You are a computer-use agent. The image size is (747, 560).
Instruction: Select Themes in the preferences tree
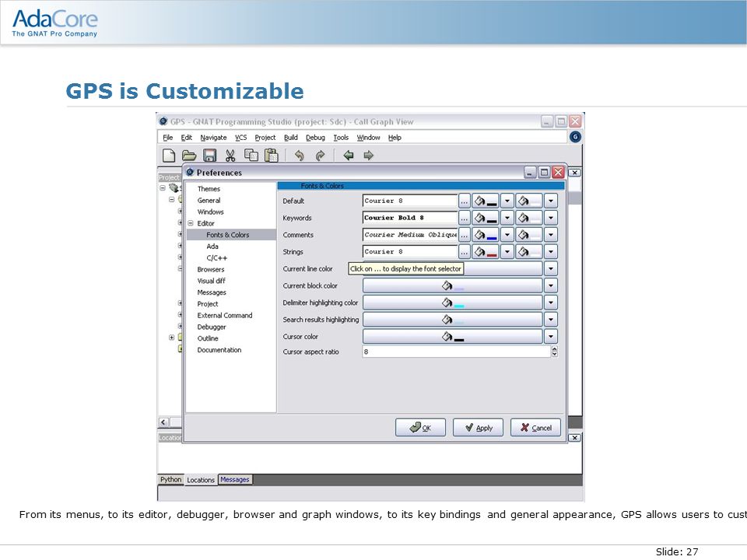tap(209, 189)
